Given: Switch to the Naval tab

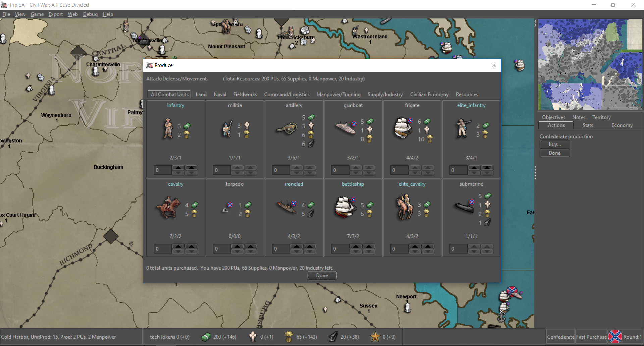Looking at the screenshot, I should pyautogui.click(x=220, y=94).
